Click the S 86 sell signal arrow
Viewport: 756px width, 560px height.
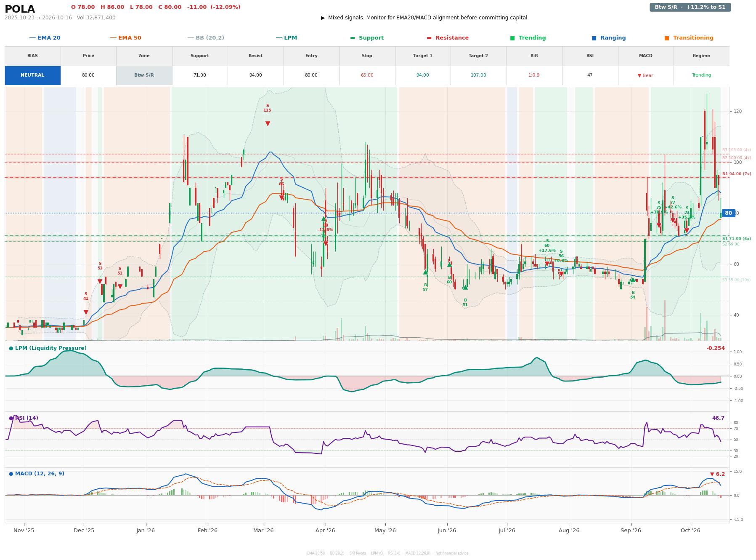281,198
